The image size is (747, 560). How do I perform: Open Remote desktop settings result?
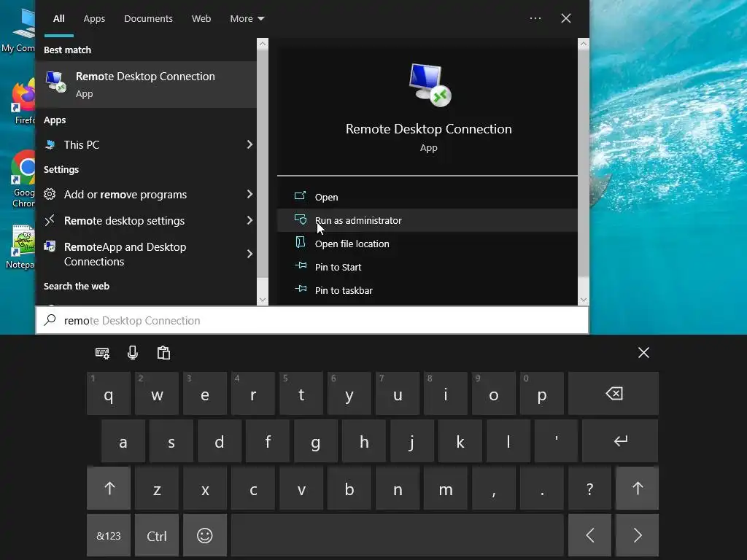146,220
